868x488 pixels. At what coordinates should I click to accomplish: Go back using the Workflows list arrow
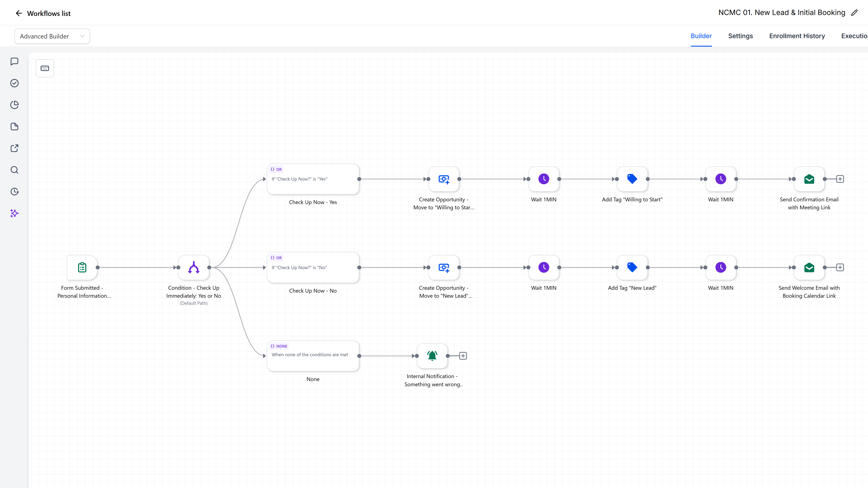(19, 13)
